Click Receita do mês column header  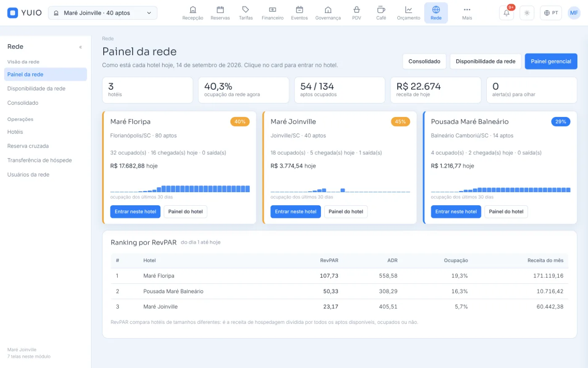click(x=545, y=261)
